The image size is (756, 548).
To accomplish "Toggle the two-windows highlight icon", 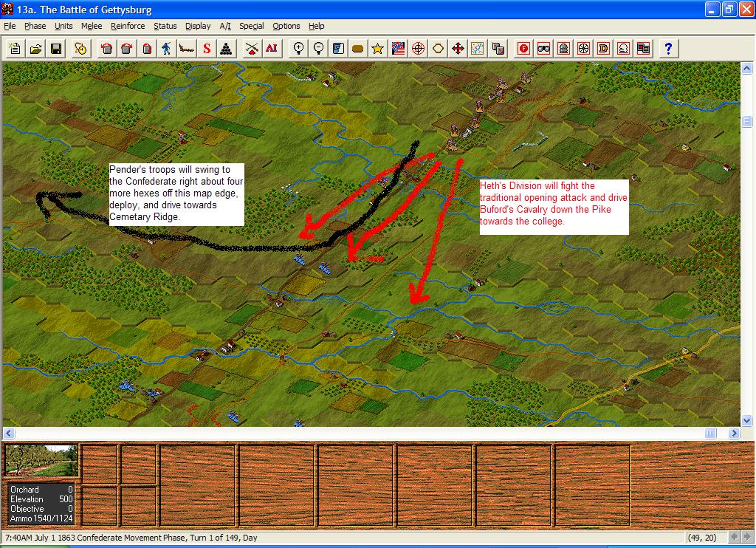I will [x=644, y=48].
